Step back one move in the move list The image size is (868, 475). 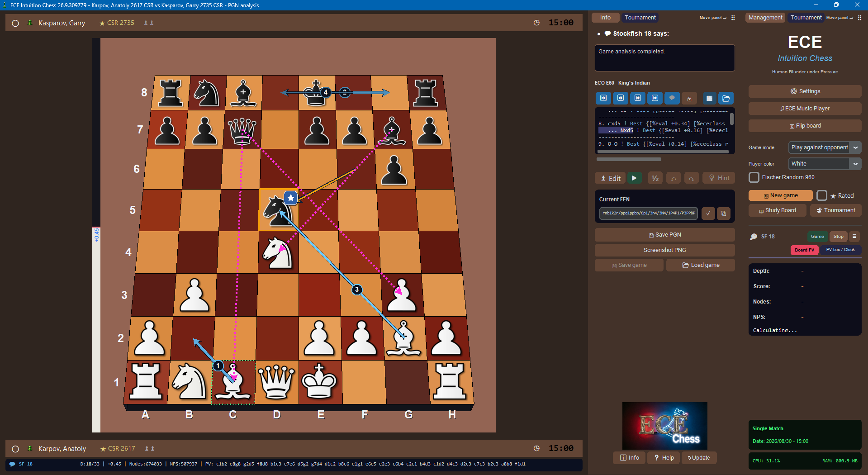(x=620, y=98)
